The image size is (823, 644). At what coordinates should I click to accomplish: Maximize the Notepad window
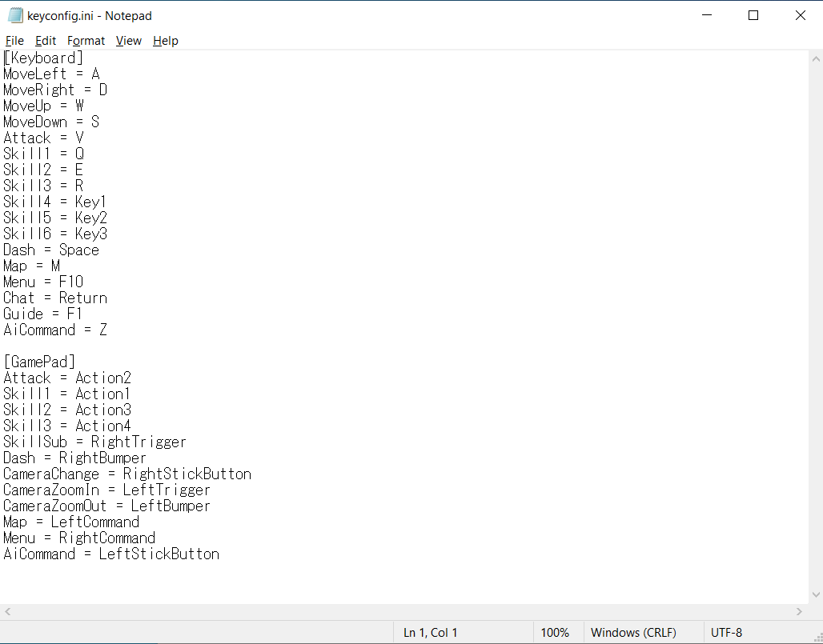click(753, 16)
